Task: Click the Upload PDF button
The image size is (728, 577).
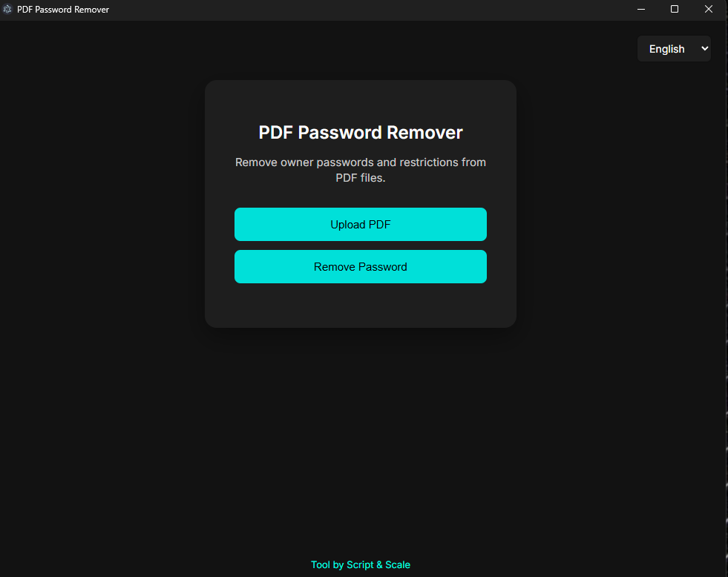Action: pos(360,225)
